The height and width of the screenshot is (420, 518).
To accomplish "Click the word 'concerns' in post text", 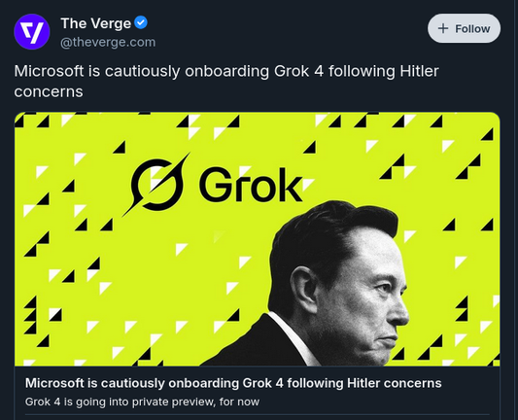I will click(49, 91).
